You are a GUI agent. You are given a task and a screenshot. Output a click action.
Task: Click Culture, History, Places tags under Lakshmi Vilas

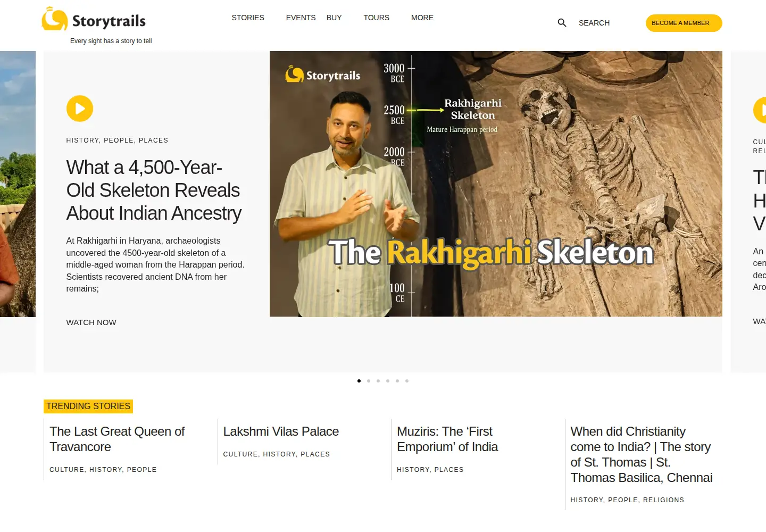277,454
